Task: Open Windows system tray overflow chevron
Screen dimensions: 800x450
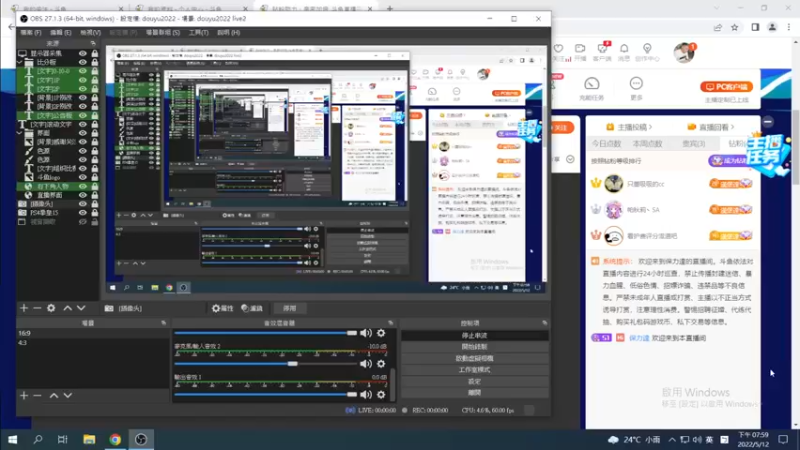Action: pos(672,439)
